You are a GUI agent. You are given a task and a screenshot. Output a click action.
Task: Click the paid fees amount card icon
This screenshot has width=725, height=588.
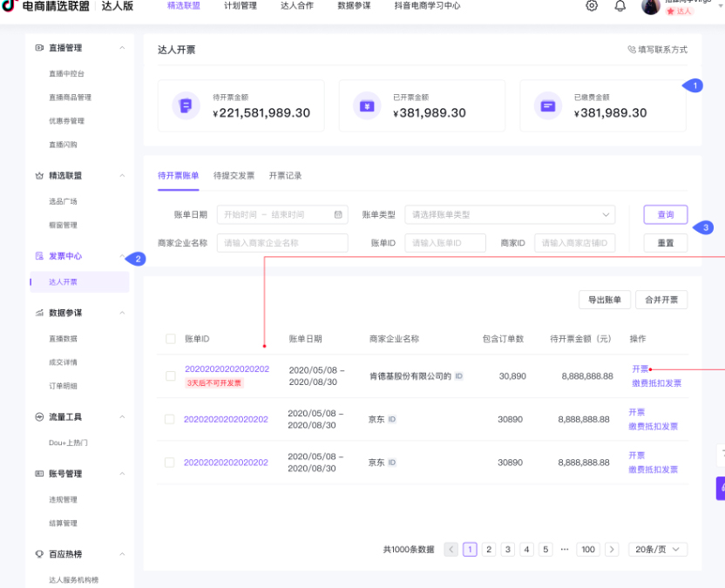pos(547,105)
